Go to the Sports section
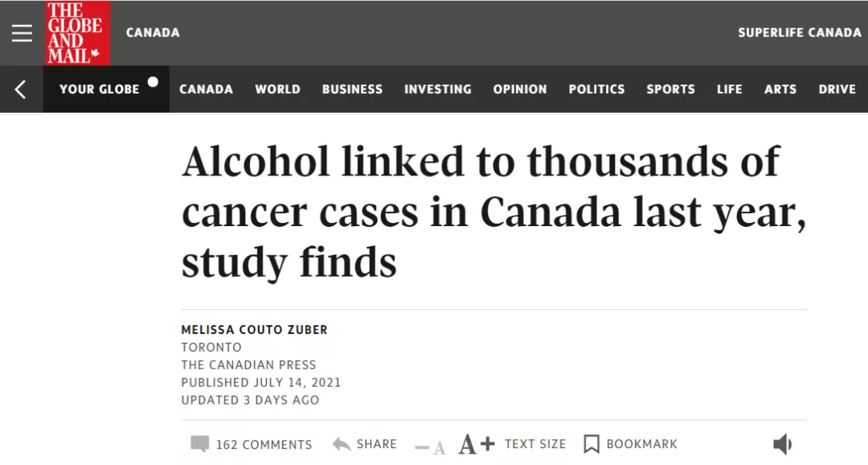This screenshot has height=465, width=868. tap(670, 89)
